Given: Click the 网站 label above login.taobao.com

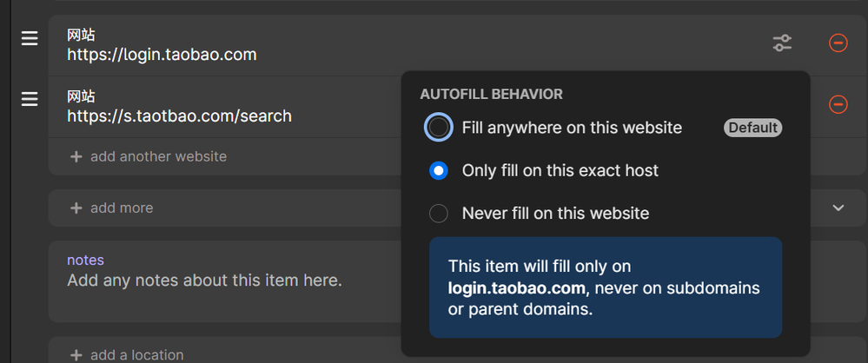Looking at the screenshot, I should [x=81, y=36].
